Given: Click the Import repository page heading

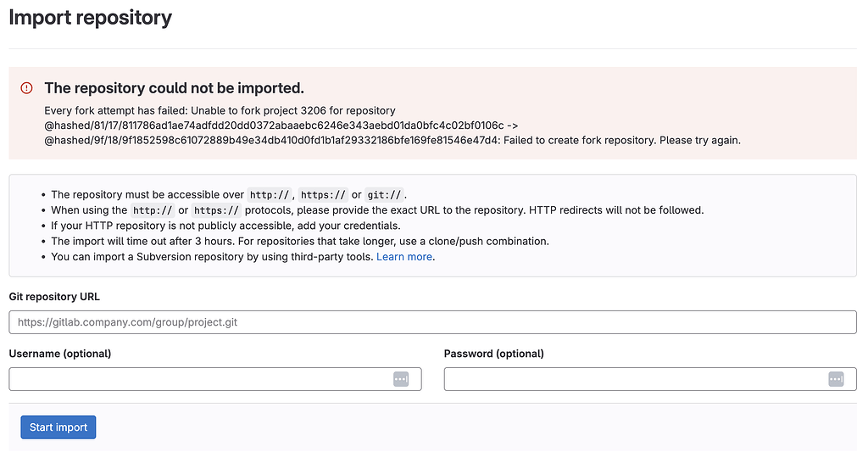Looking at the screenshot, I should pyautogui.click(x=91, y=17).
